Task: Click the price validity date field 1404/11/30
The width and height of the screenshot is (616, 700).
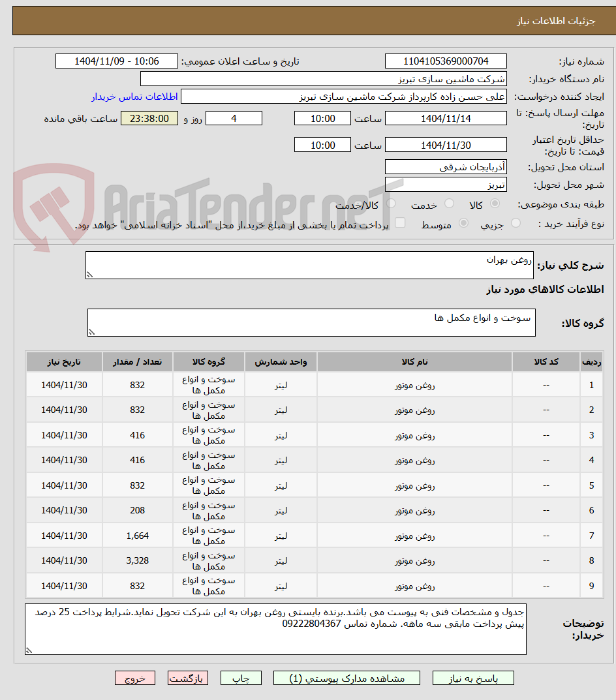Action: pyautogui.click(x=446, y=145)
